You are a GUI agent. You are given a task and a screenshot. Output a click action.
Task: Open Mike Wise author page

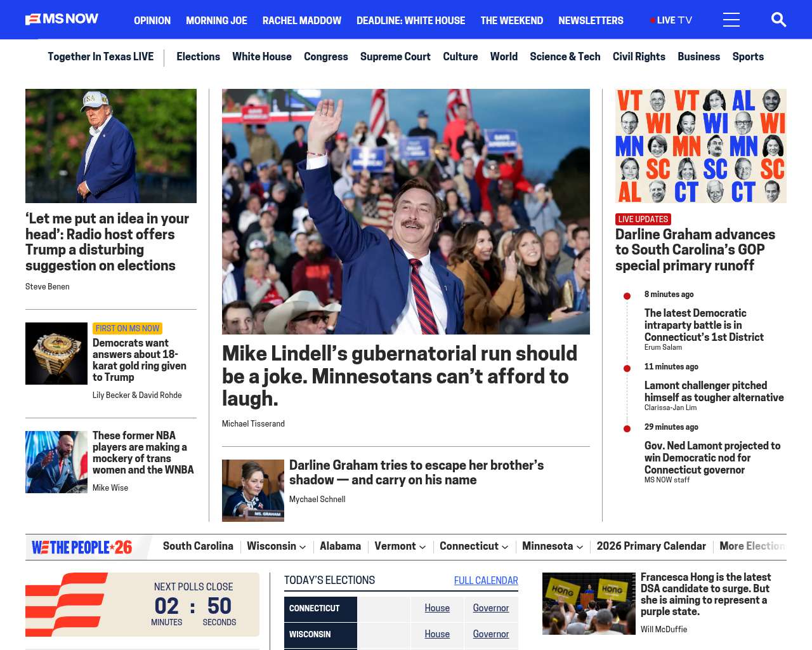click(x=110, y=488)
